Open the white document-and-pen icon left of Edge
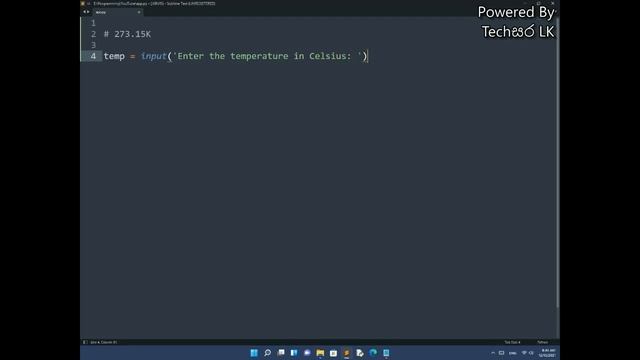640x360 pixels. [x=360, y=353]
